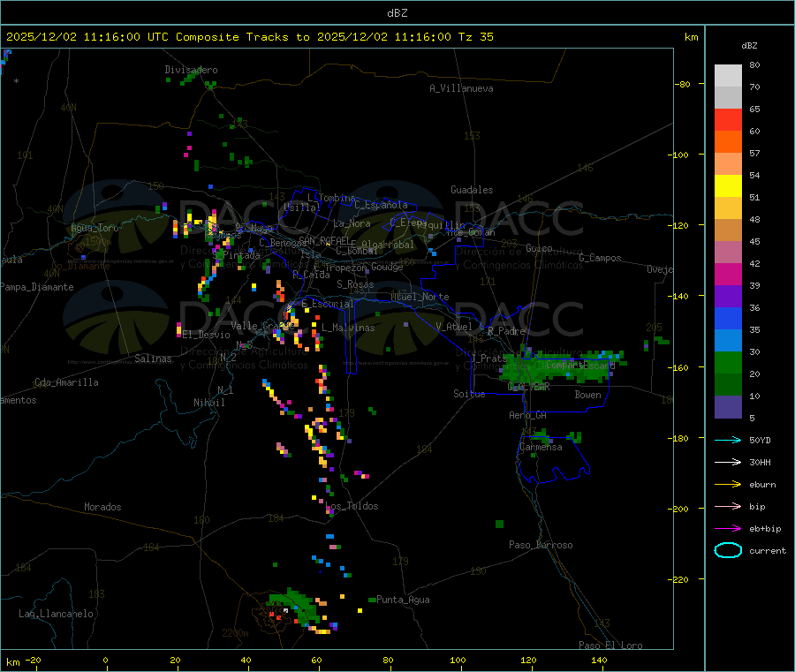Click the 35 dBZ blue swatch

(728, 341)
